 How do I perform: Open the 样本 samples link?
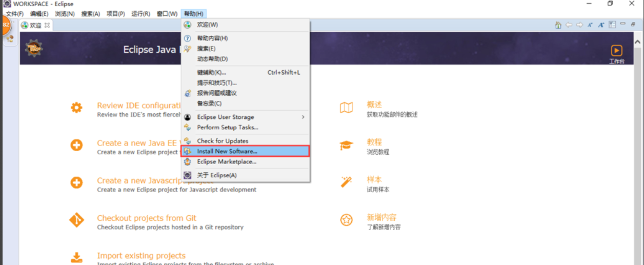(374, 180)
